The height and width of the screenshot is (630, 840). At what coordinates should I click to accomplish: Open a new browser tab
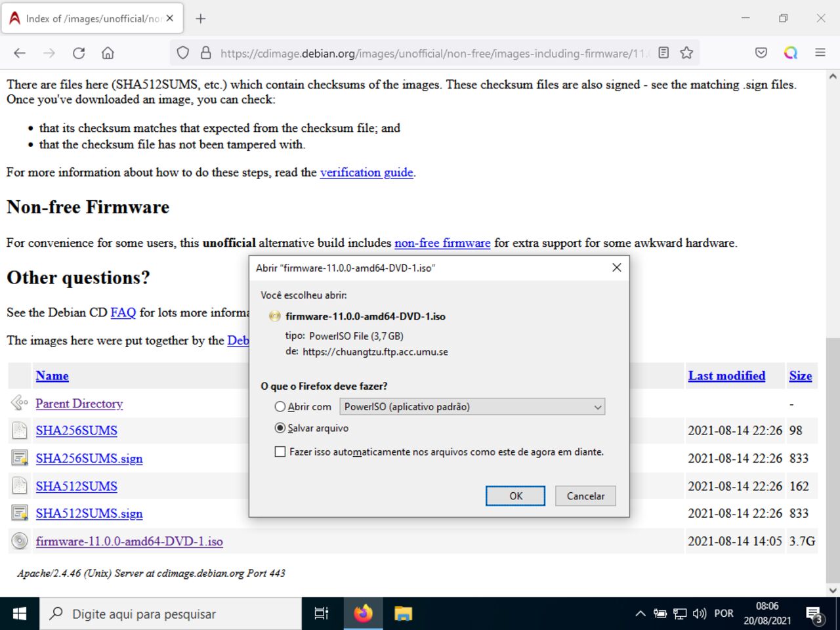click(201, 18)
